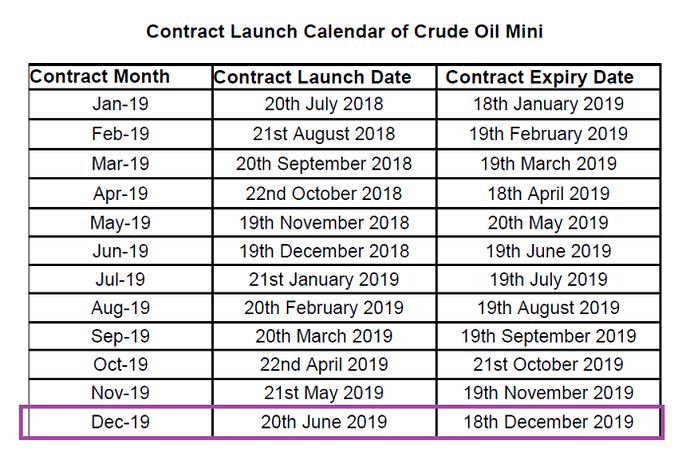This screenshot has width=690, height=455.
Task: Click the Feb-19 row cell
Action: (120, 134)
